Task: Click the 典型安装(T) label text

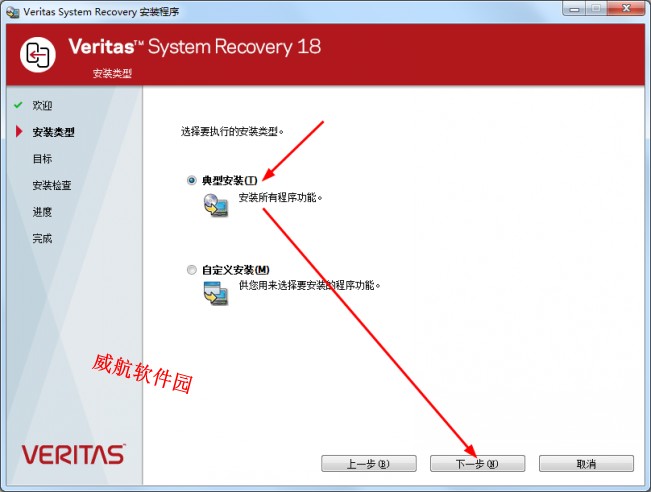Action: point(230,180)
